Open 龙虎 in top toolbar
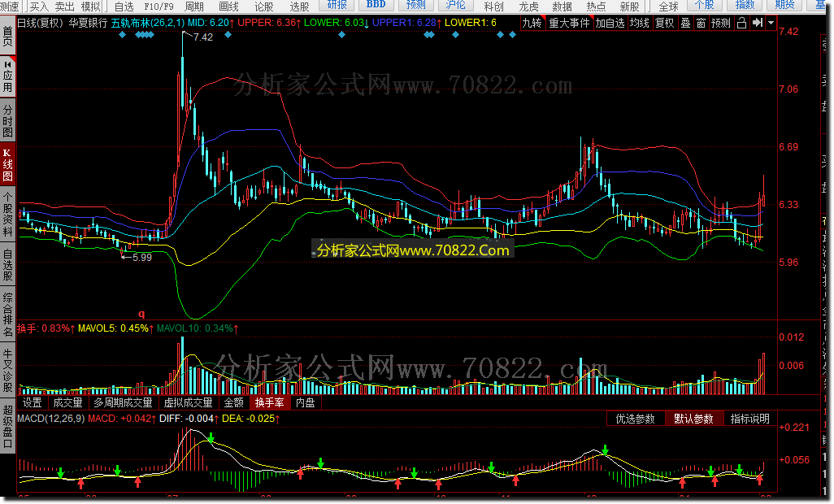This screenshot has width=834, height=504. (x=528, y=7)
